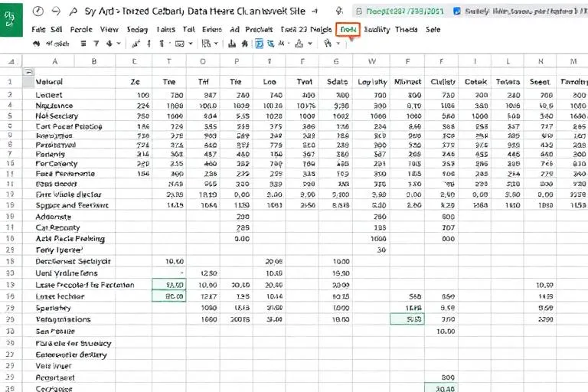This screenshot has width=588, height=392.
Task: Select the 'Cart Pacar Pelatiog' label cell
Action: tap(69, 126)
